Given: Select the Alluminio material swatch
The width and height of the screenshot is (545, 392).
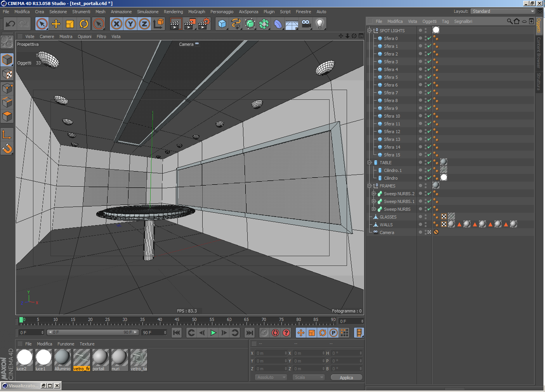Looking at the screenshot, I should pos(62,357).
